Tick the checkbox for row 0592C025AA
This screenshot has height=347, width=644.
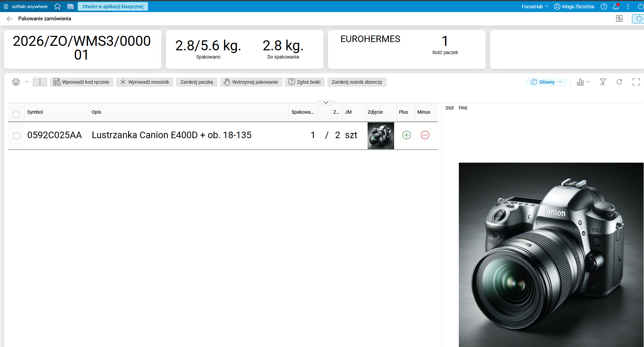coord(16,136)
